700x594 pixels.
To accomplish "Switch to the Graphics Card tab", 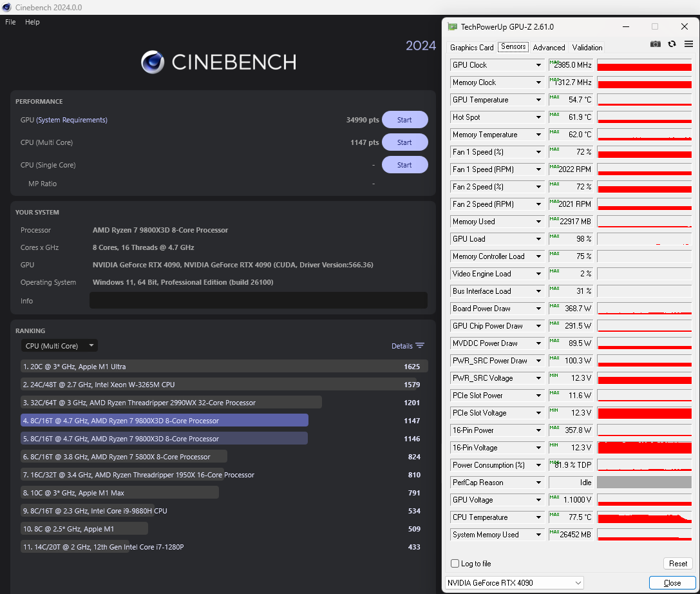I will pyautogui.click(x=471, y=47).
